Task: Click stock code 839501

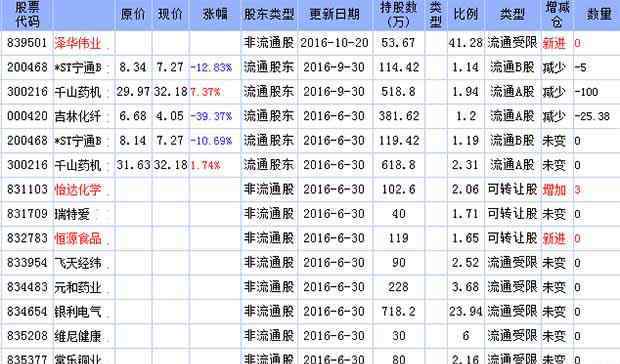Action: pos(27,43)
